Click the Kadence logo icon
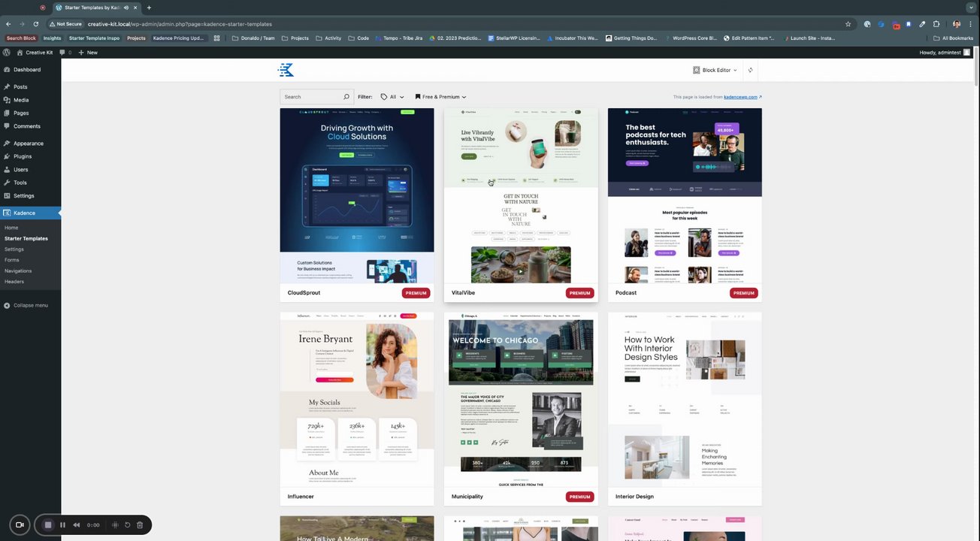The image size is (980, 541). (286, 70)
